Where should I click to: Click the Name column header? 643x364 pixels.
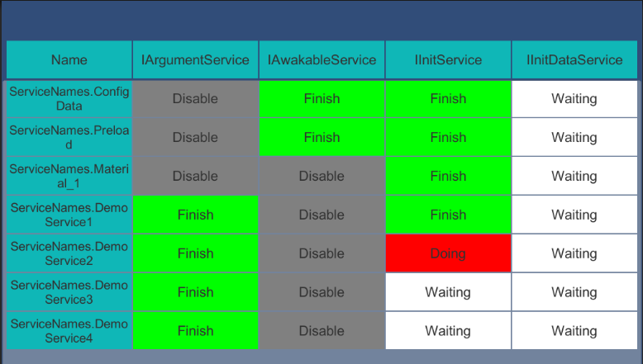click(x=69, y=59)
